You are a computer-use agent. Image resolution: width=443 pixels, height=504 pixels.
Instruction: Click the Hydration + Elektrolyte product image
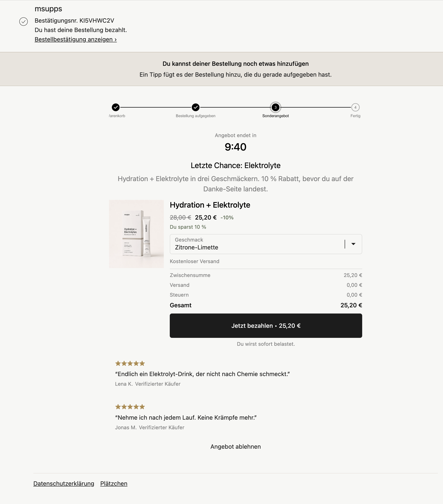click(136, 234)
